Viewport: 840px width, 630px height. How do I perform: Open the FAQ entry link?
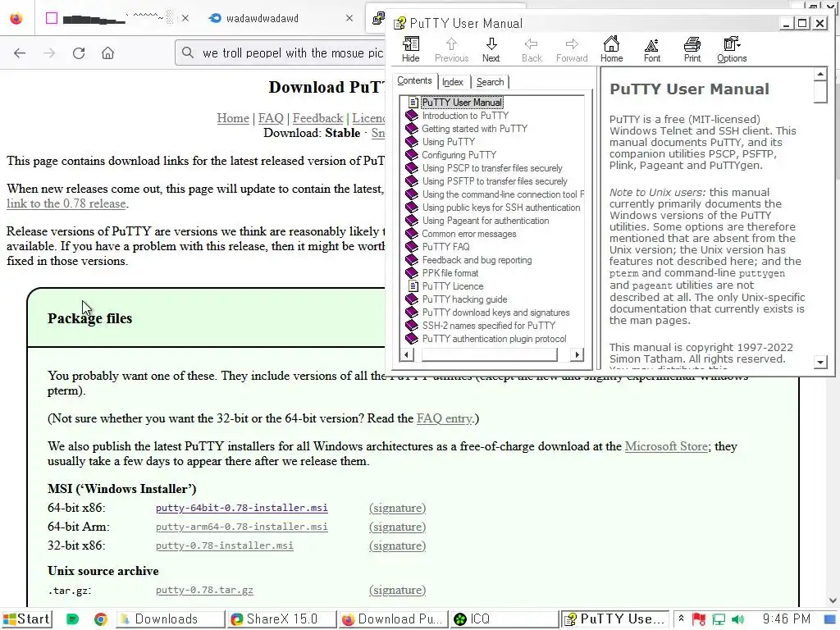point(445,418)
